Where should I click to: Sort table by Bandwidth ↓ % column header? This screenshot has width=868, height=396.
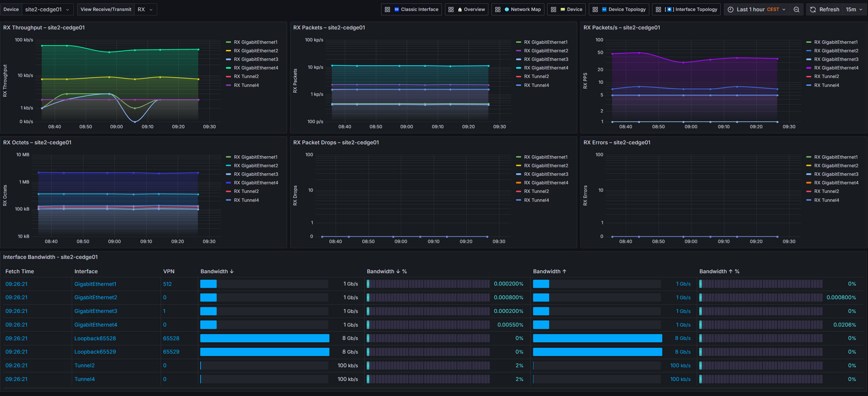pyautogui.click(x=386, y=272)
